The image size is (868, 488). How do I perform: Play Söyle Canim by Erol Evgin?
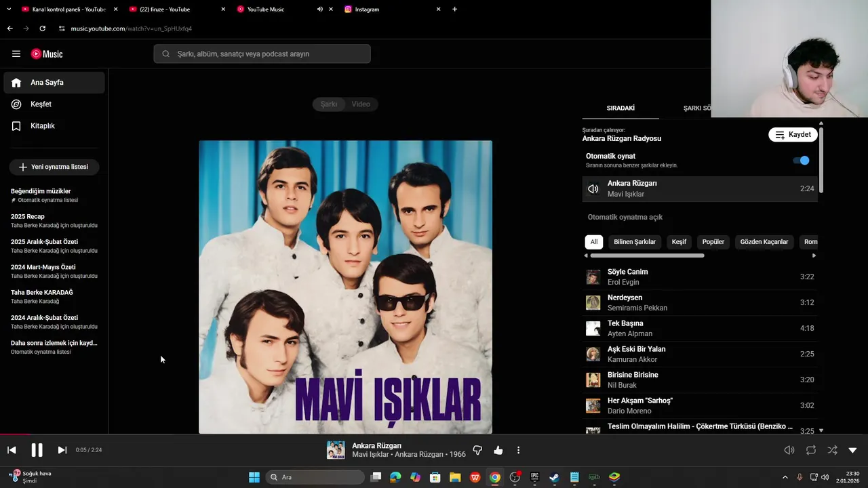click(x=700, y=277)
